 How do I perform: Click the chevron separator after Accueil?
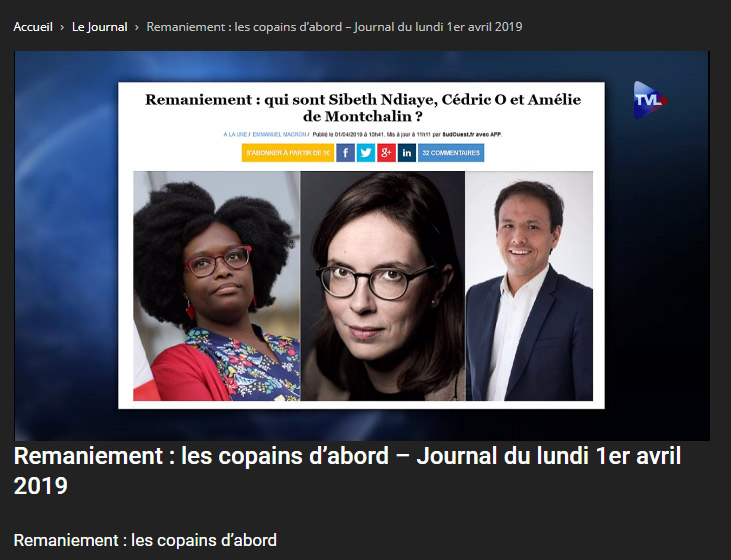point(62,28)
